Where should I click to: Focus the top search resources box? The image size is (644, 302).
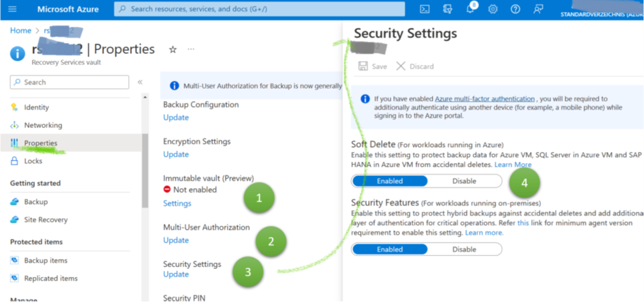[259, 9]
